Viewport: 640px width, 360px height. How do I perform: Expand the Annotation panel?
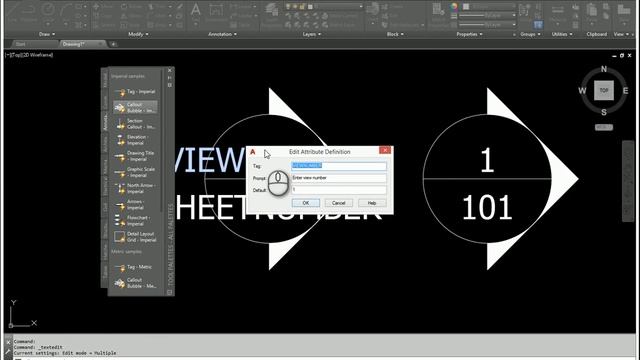[222, 34]
